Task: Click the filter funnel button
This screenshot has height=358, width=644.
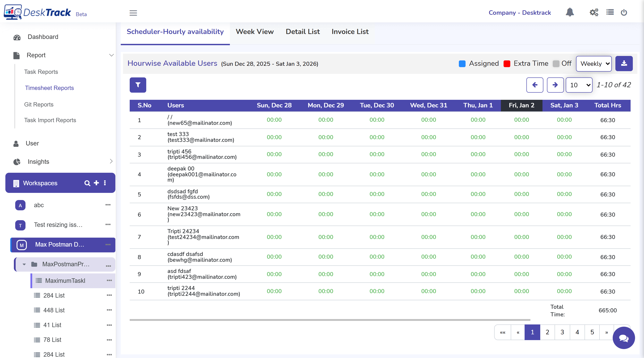Action: click(x=138, y=85)
